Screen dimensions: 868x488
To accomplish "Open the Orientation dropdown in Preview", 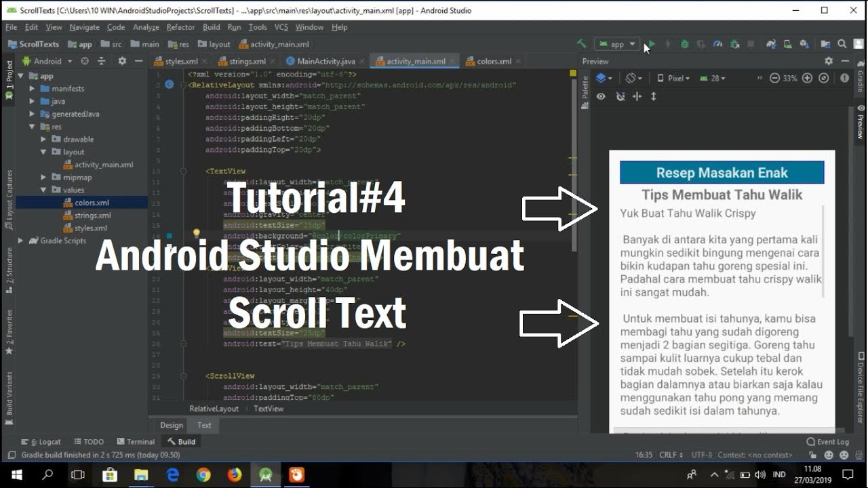I will tap(633, 78).
